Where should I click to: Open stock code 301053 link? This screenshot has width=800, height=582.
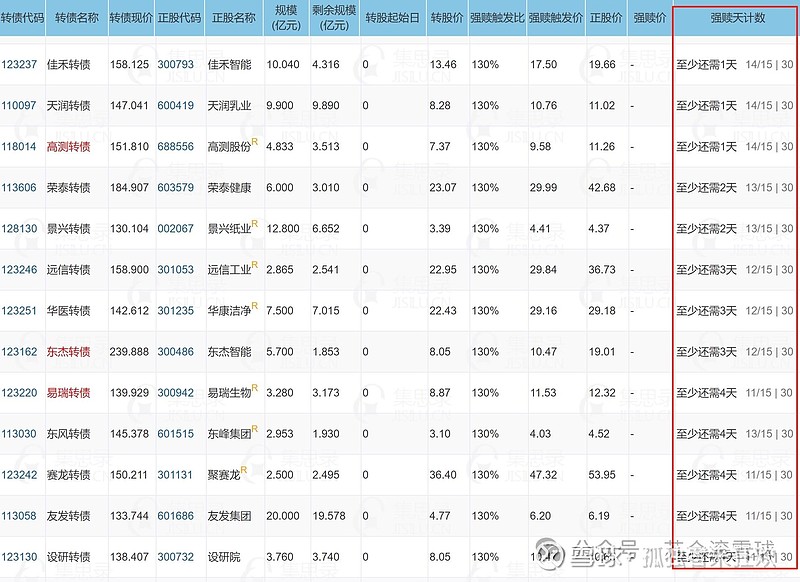coord(176,270)
